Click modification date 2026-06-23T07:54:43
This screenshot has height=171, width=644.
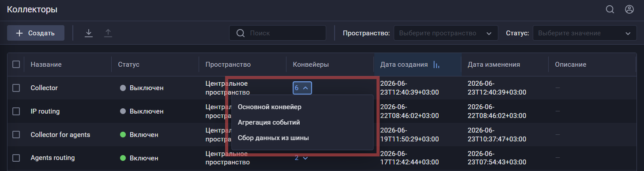pyautogui.click(x=497, y=158)
